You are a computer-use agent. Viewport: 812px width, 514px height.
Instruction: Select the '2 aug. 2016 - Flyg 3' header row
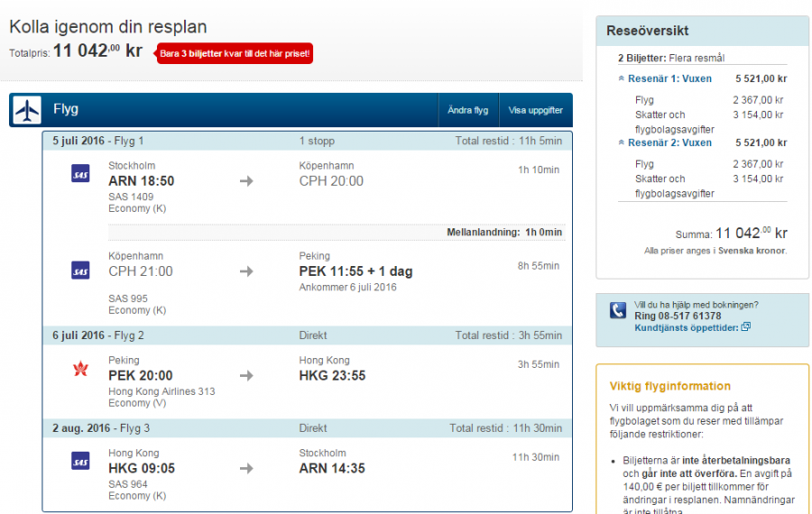(307, 428)
